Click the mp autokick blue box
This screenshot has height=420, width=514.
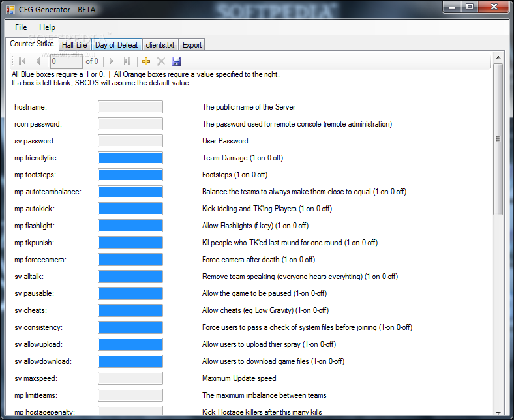[x=130, y=209]
